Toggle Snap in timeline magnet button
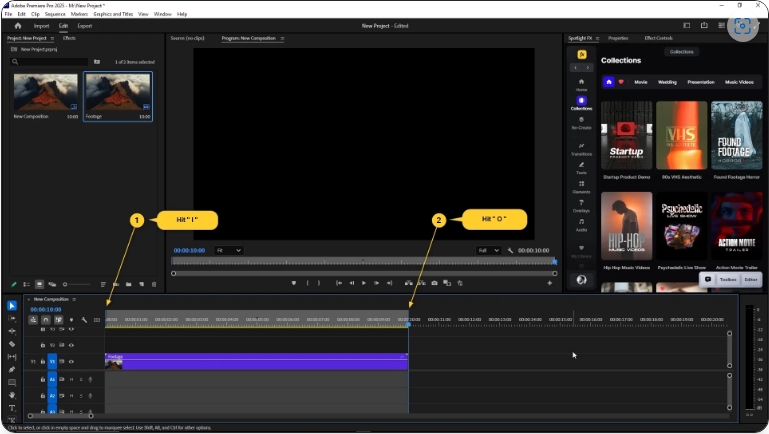 pyautogui.click(x=46, y=320)
